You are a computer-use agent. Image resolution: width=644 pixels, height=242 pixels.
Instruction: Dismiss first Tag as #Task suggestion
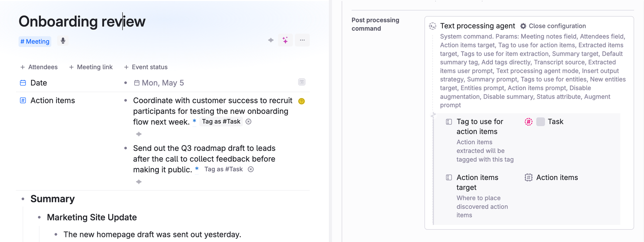(248, 122)
